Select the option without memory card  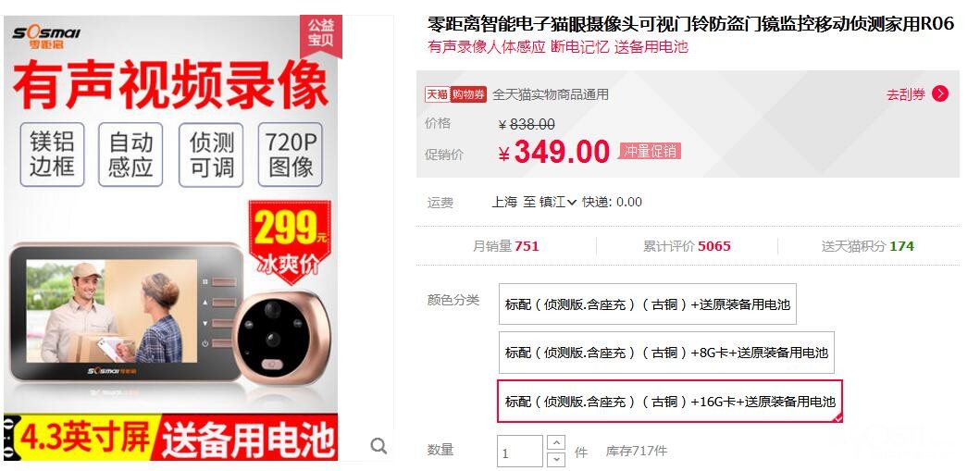pyautogui.click(x=648, y=304)
